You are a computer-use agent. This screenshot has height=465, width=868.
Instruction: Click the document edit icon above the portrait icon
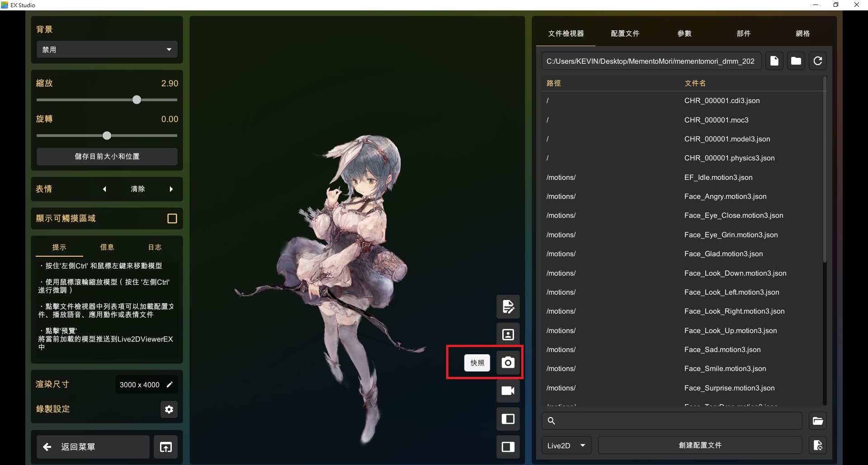[508, 306]
